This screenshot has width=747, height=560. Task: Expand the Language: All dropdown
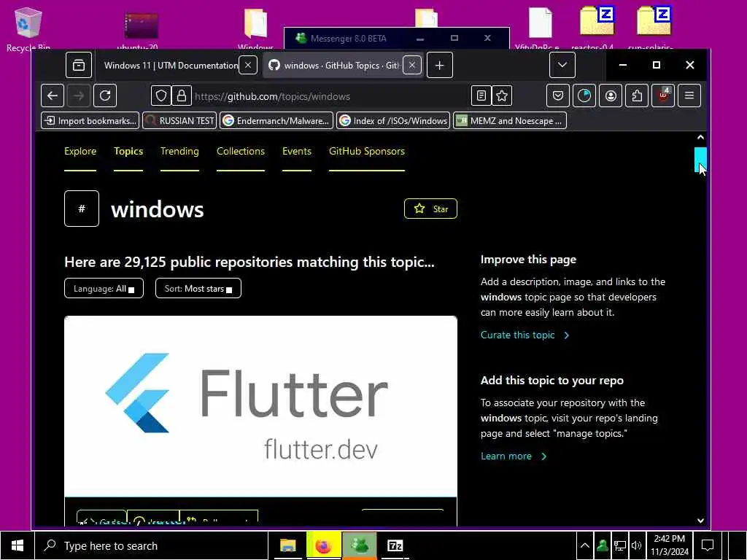click(x=104, y=288)
